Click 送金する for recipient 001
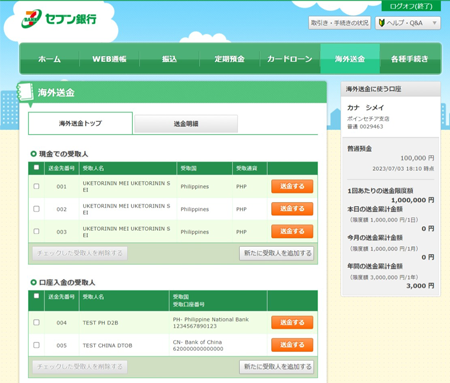Viewport: 450px width, 383px height. click(x=292, y=186)
